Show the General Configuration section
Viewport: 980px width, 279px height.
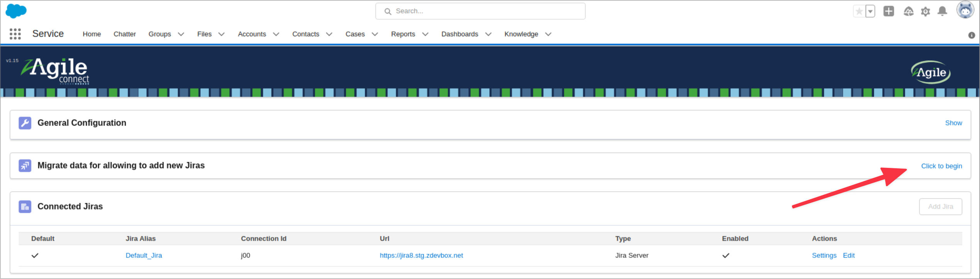(x=953, y=123)
